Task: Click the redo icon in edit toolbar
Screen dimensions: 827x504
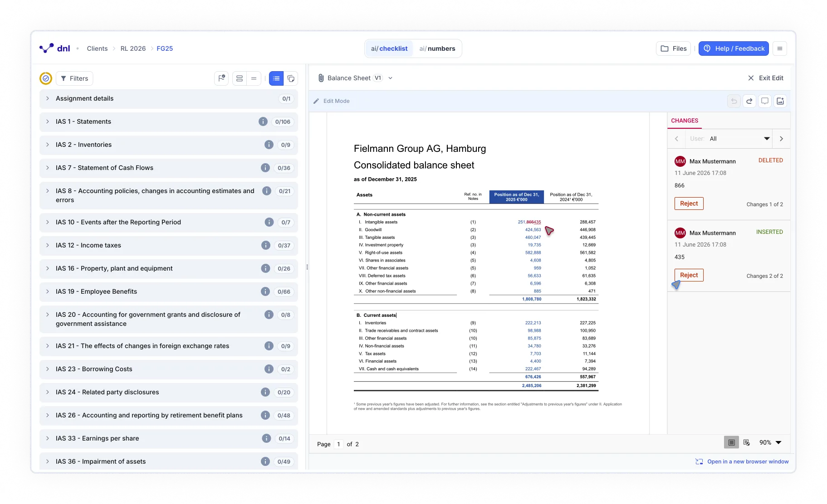Action: pyautogui.click(x=749, y=101)
